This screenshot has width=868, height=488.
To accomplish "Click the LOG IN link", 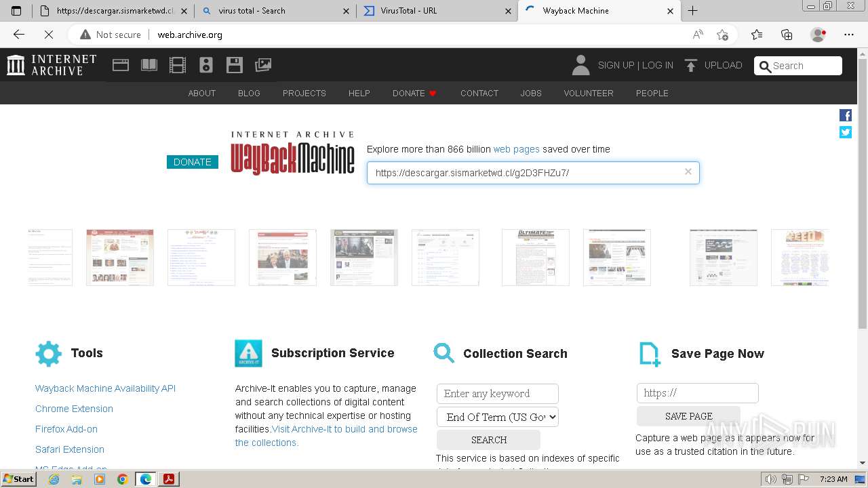I will click(x=658, y=65).
